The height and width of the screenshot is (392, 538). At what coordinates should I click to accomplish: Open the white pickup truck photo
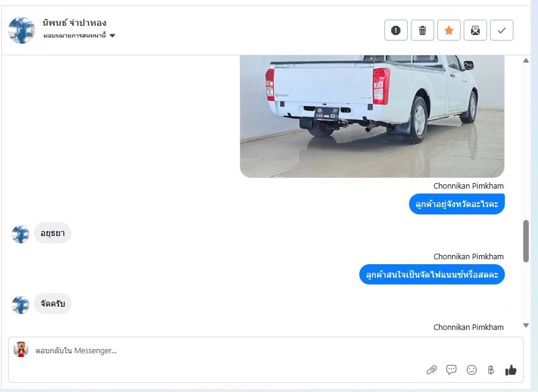click(372, 116)
